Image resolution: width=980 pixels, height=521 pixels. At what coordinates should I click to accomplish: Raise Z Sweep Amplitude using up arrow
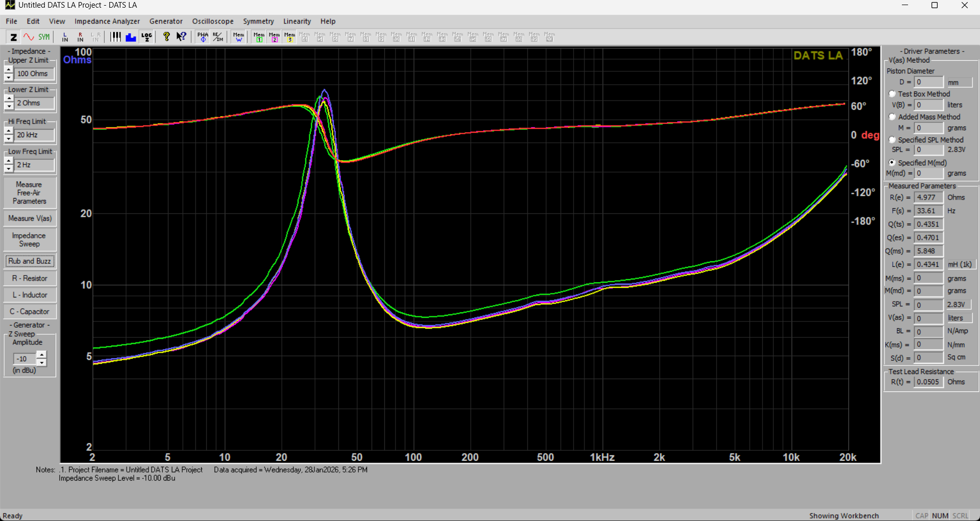(x=42, y=355)
